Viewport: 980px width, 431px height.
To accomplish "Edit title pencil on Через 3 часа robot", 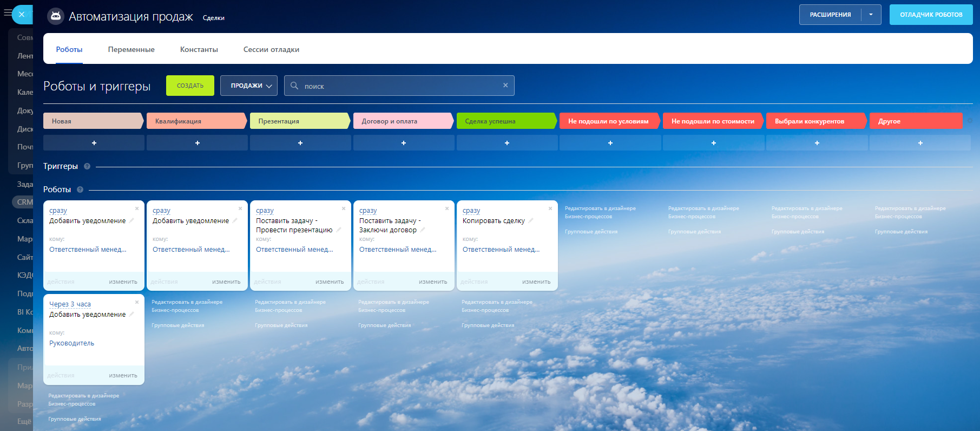I will [131, 314].
